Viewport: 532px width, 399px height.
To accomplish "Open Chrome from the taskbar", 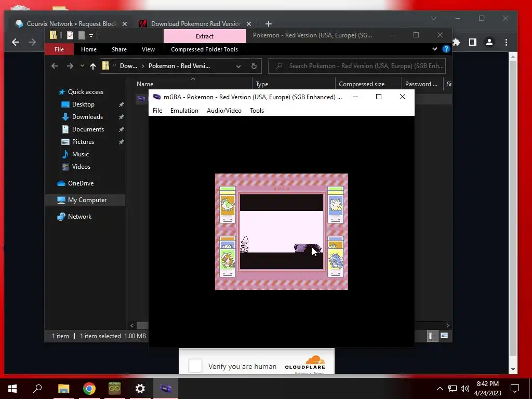I will point(89,389).
